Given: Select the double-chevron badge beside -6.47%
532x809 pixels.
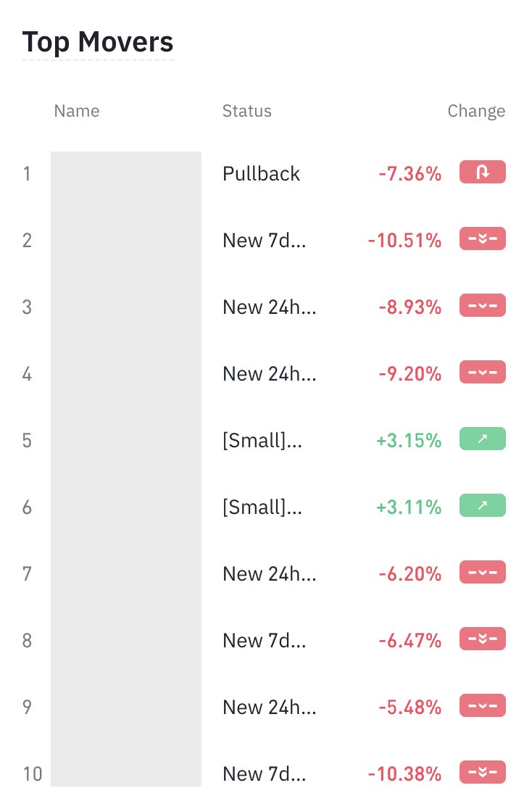Looking at the screenshot, I should point(482,639).
